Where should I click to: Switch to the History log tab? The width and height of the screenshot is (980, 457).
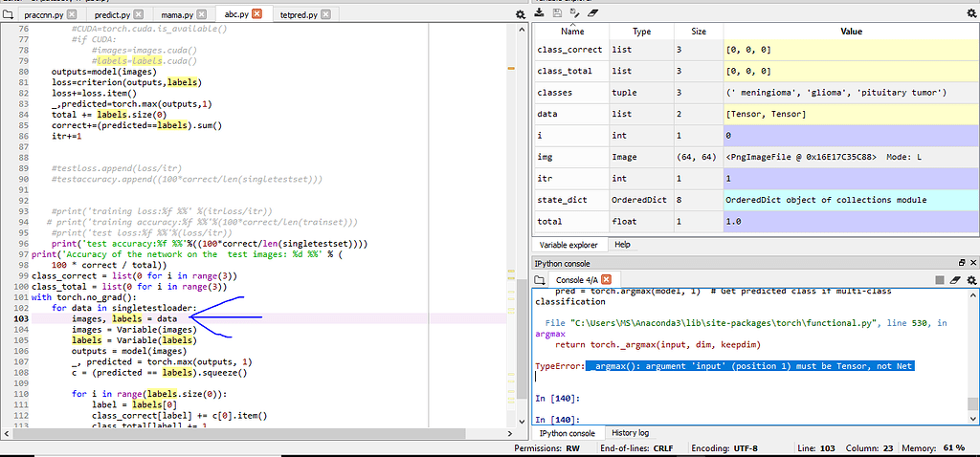[630, 433]
